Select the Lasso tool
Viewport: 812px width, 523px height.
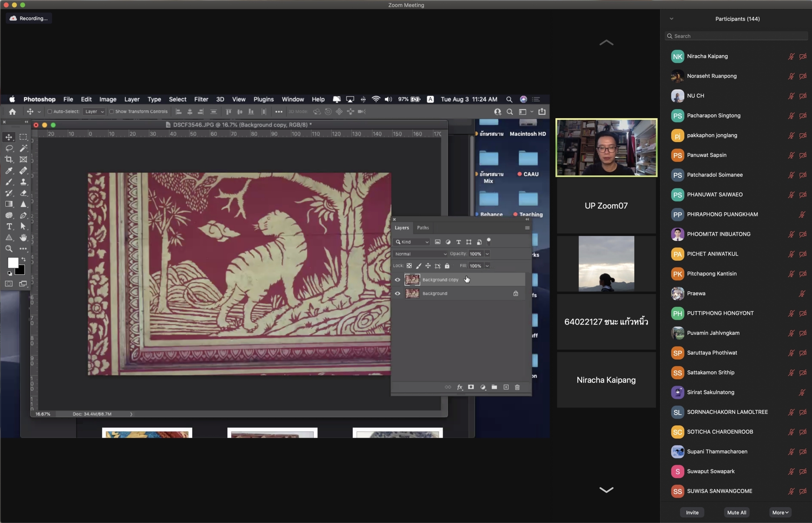(x=9, y=148)
